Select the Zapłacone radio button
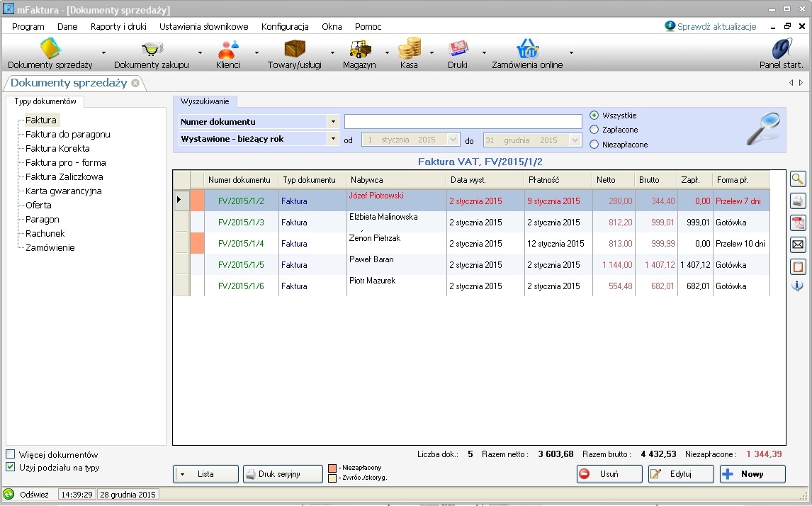This screenshot has width=812, height=506. click(x=594, y=130)
